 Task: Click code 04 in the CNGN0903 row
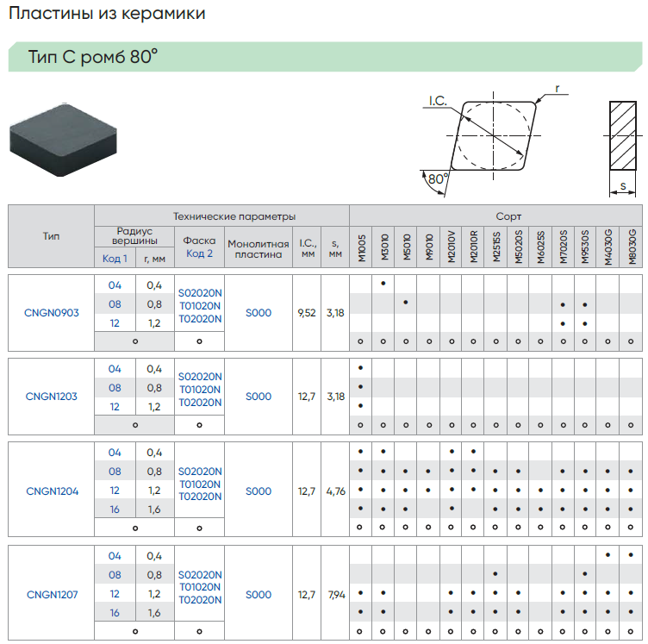[x=115, y=285]
